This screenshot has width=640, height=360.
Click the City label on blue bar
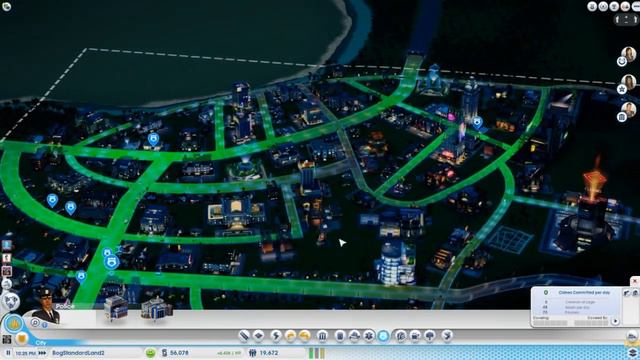coord(40,343)
